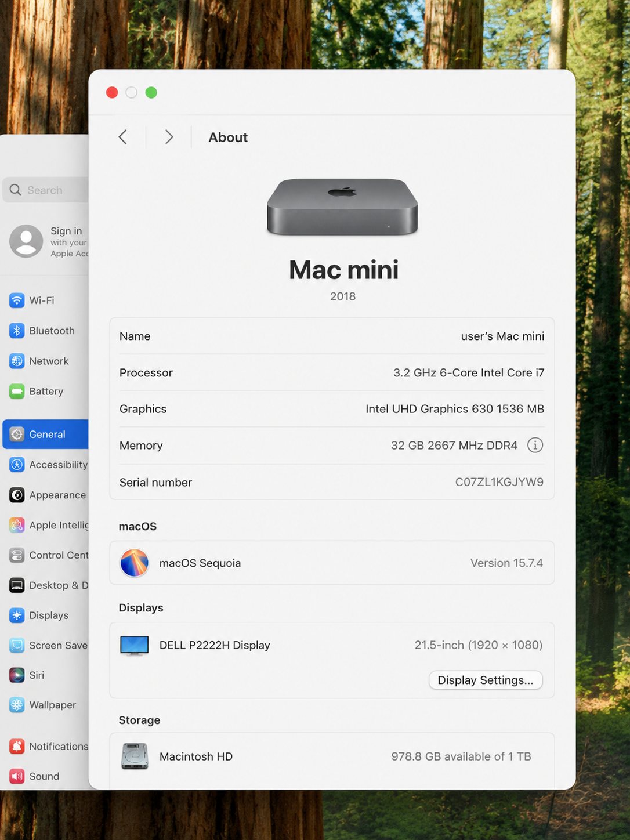
Task: Close the About window with red button
Action: 113,93
